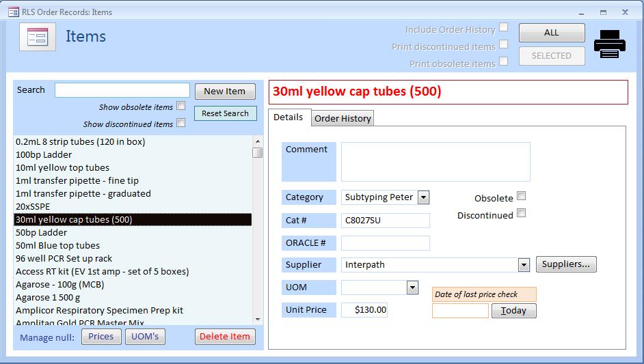The image size is (644, 364).
Task: Click the ALL print button
Action: [552, 33]
